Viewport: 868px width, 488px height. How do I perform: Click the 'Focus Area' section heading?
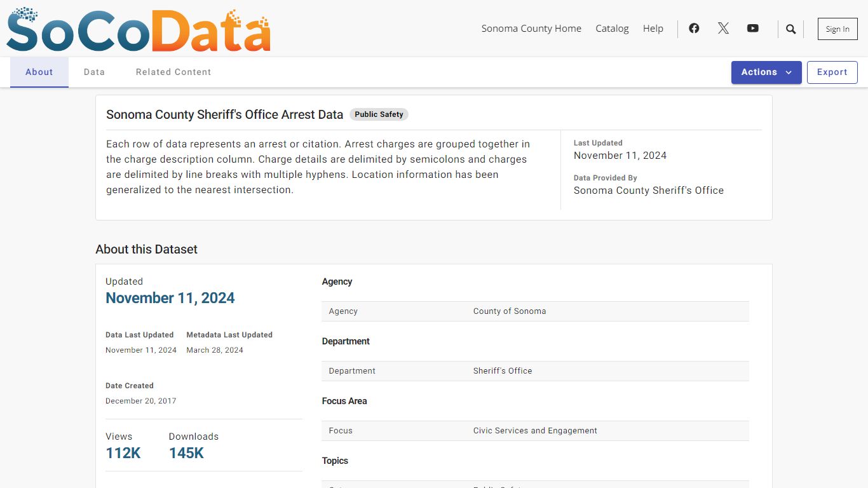pyautogui.click(x=344, y=401)
